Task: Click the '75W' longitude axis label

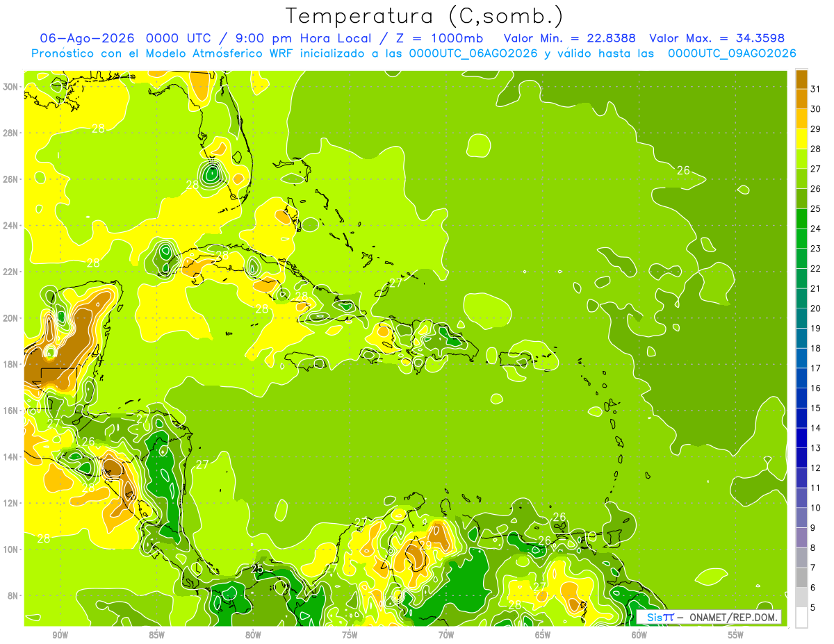Action: [350, 635]
